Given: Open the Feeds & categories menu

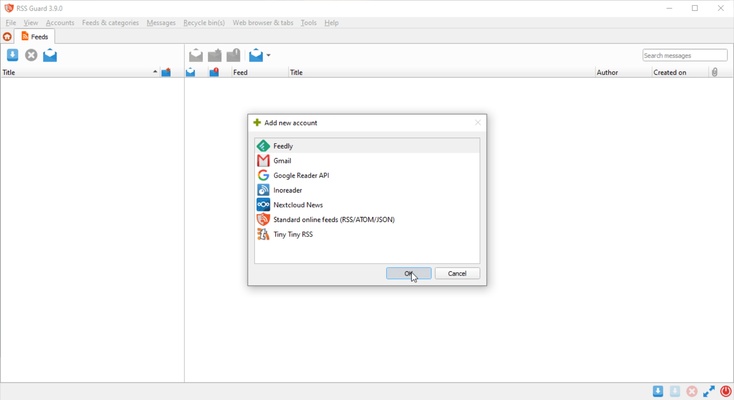Looking at the screenshot, I should click(x=110, y=22).
